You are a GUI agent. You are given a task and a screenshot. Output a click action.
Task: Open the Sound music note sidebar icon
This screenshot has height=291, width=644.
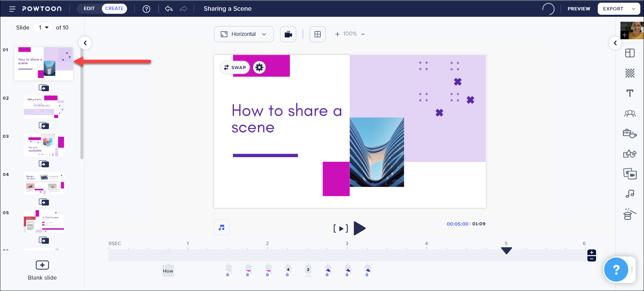click(x=630, y=194)
